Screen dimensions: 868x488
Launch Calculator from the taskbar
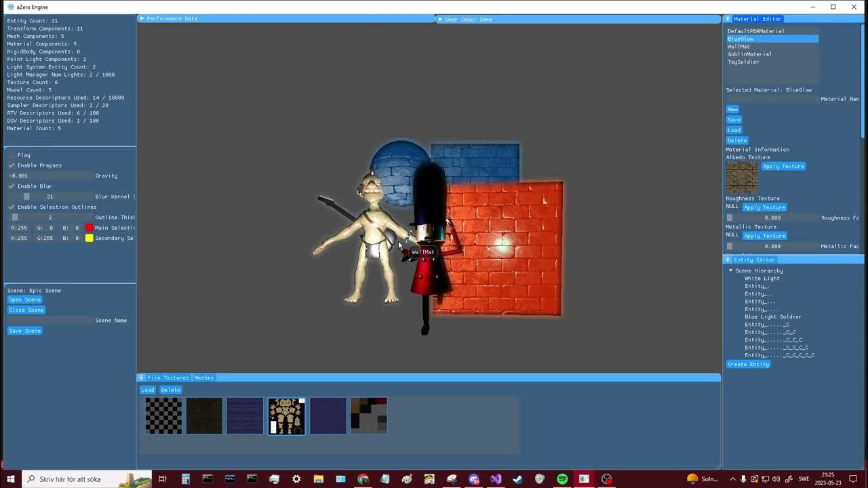(185, 479)
